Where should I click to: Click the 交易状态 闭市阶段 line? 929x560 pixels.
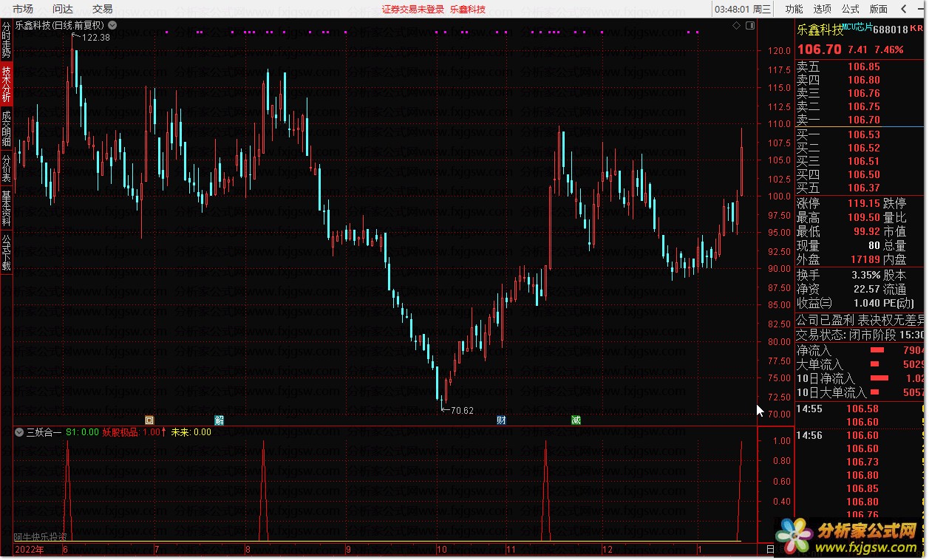click(x=860, y=334)
